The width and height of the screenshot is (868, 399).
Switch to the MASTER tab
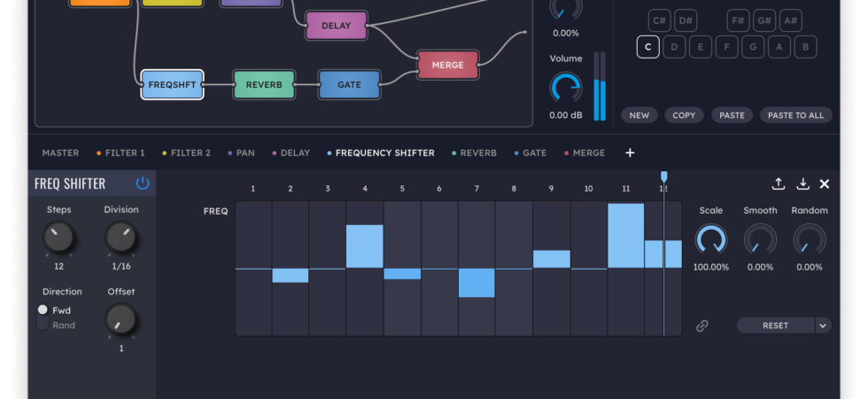coord(60,153)
